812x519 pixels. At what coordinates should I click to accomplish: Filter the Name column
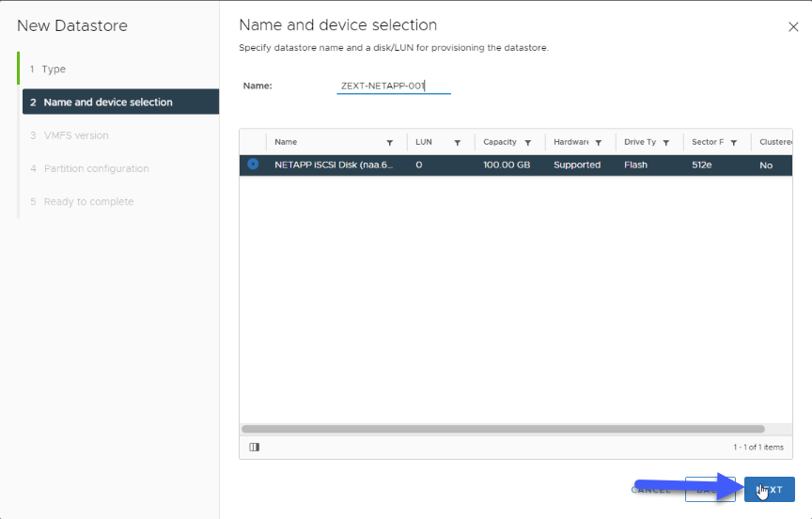point(389,143)
